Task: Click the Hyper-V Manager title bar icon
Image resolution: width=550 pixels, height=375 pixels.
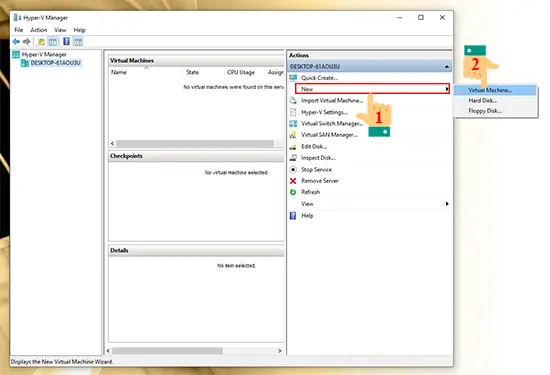Action: click(17, 18)
